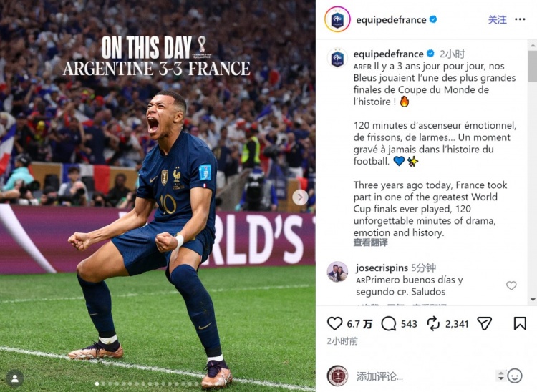Open comments via speech bubble icon
This screenshot has width=537, height=392.
389,323
